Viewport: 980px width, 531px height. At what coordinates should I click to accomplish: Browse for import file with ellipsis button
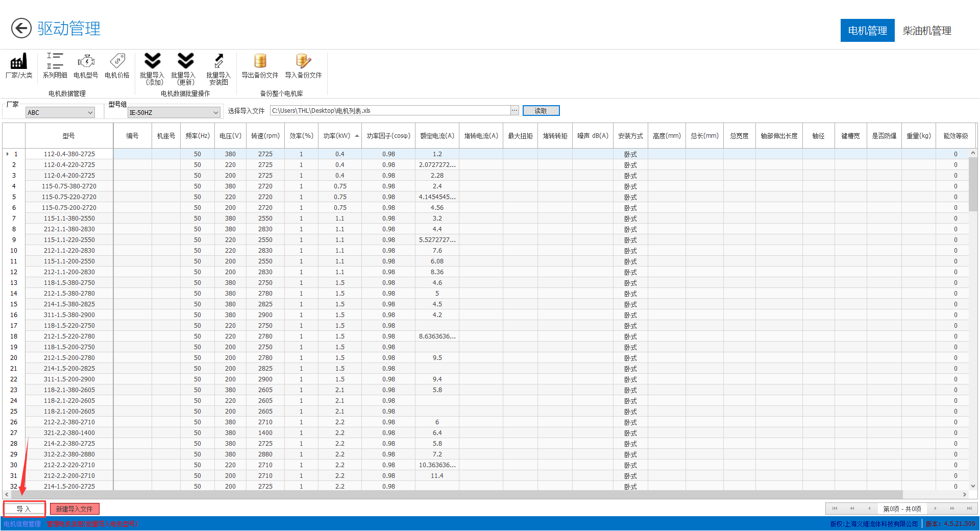514,110
